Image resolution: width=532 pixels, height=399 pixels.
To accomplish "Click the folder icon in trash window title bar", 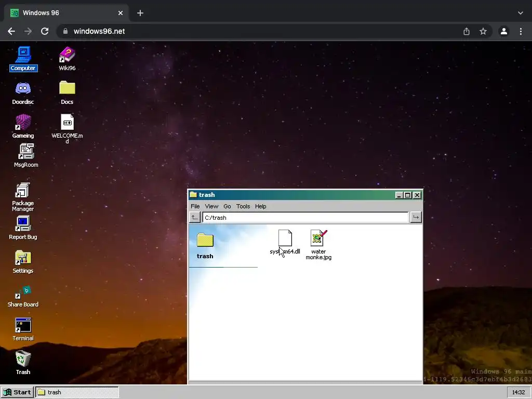I will (x=193, y=195).
